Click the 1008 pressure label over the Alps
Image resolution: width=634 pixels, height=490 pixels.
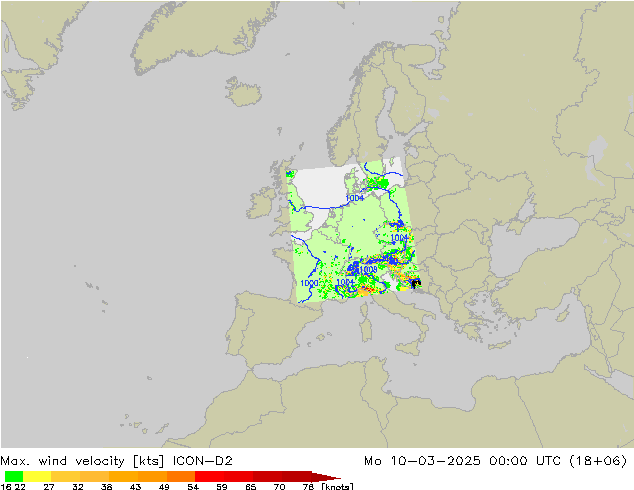tap(368, 270)
